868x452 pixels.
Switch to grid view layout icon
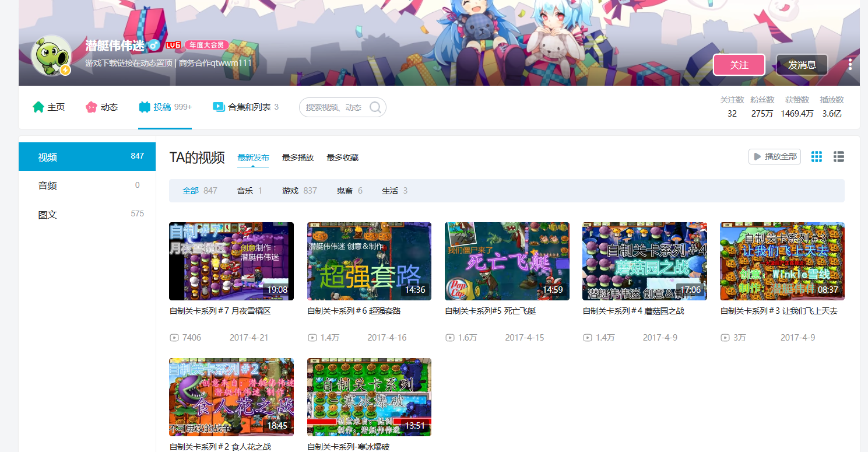(x=817, y=157)
